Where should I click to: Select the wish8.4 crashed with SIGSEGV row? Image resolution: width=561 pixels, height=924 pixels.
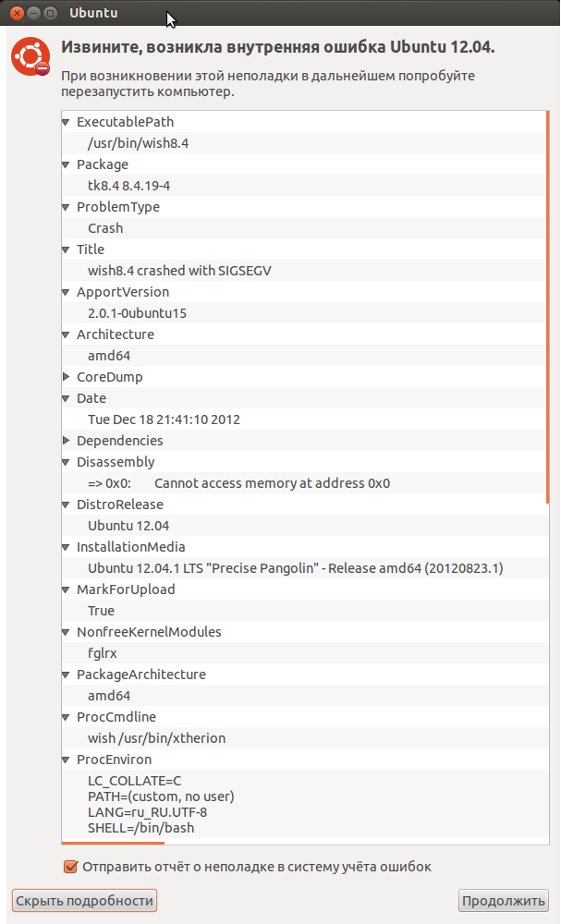[x=304, y=271]
